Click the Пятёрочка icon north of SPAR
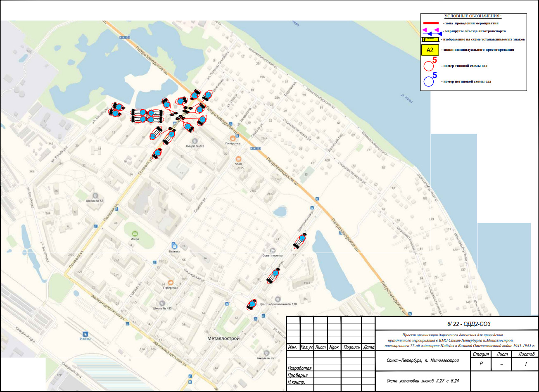The height and width of the screenshot is (392, 539). [233, 138]
